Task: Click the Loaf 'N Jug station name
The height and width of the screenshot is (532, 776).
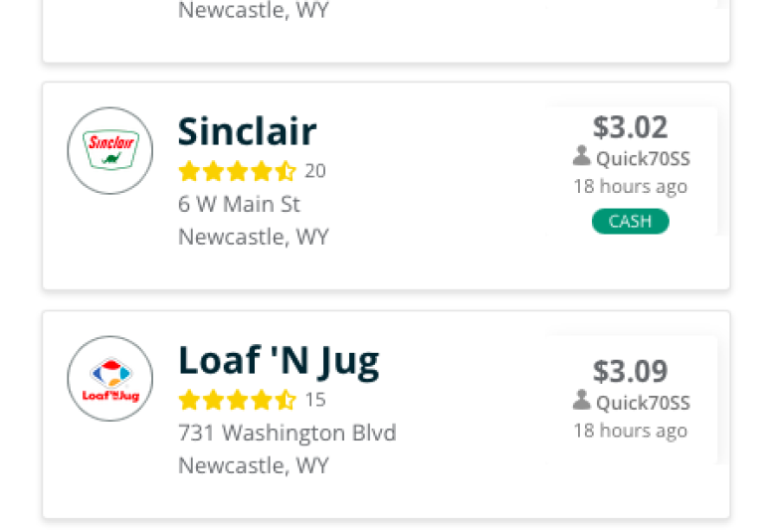Action: click(279, 362)
